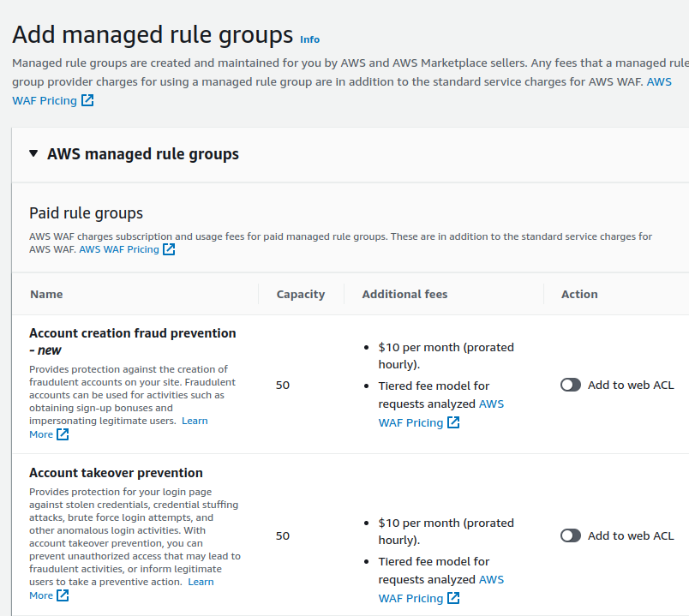689x616 pixels.
Task: Click the Action column header
Action: (x=579, y=294)
